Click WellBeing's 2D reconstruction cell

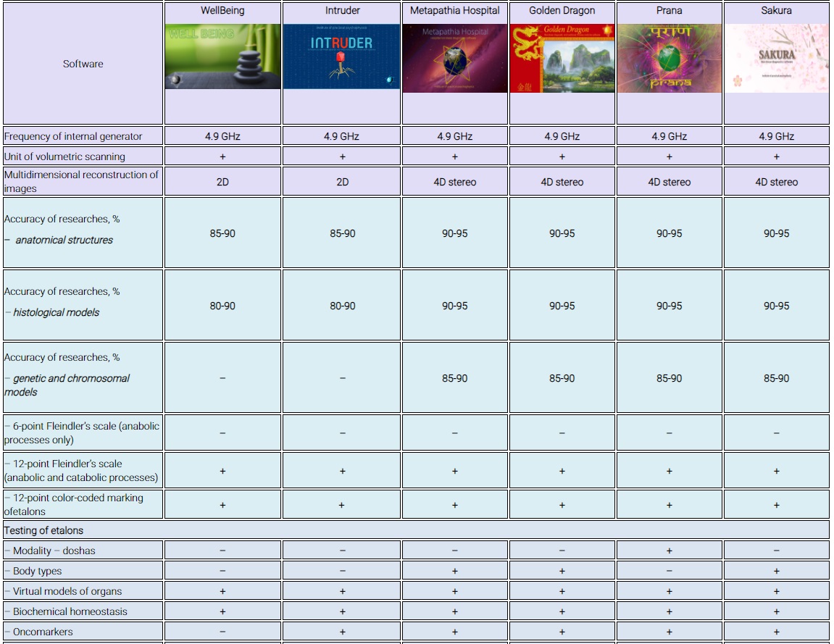coord(222,182)
